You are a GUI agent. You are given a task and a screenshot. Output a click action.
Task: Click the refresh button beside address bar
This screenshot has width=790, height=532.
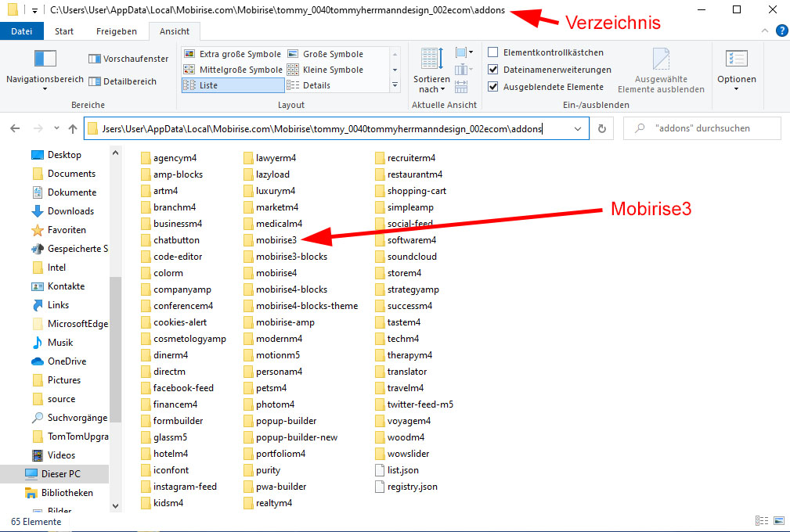tap(602, 128)
